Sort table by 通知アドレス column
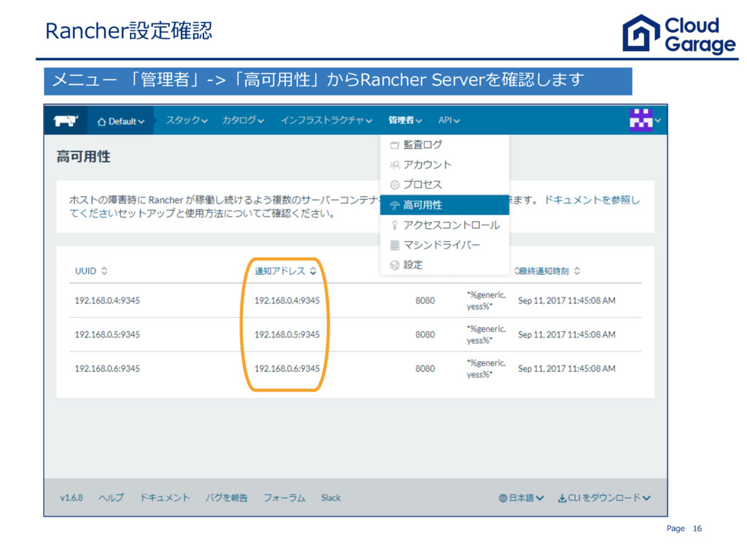The width and height of the screenshot is (747, 560). (x=285, y=271)
